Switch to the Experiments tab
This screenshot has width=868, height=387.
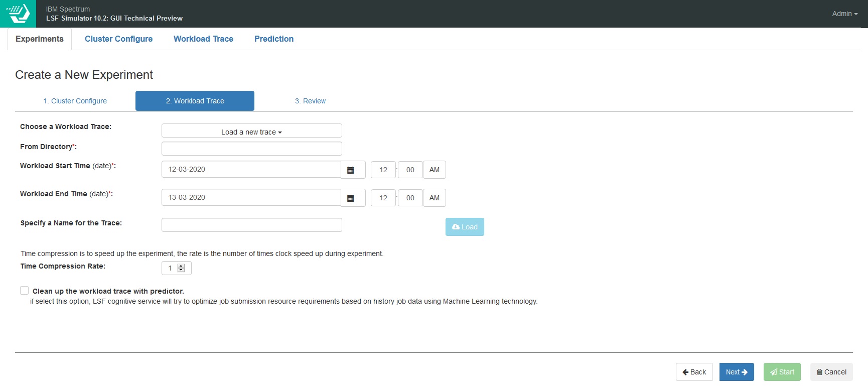[40, 39]
